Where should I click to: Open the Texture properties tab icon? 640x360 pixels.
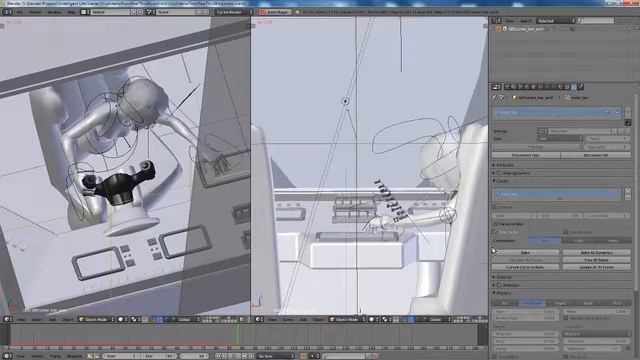[567, 87]
